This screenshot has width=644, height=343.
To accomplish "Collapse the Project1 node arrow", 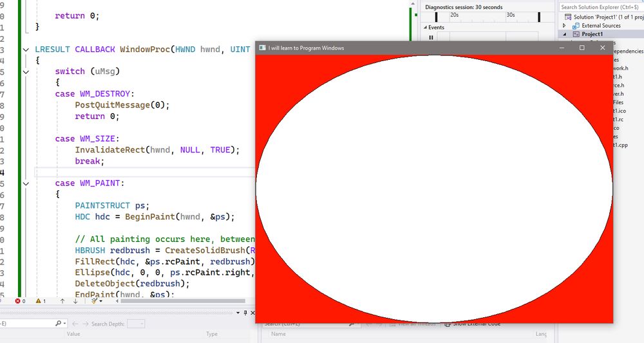I will [564, 34].
